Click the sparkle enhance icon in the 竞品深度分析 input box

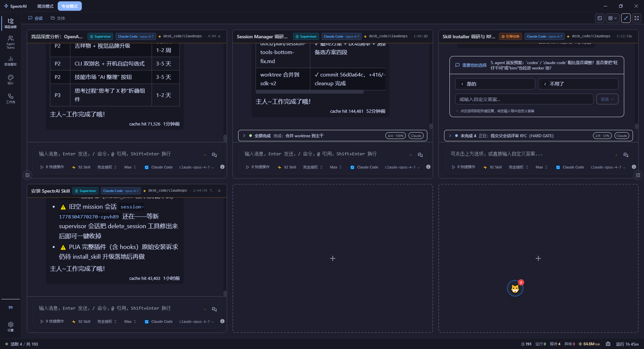(205, 155)
